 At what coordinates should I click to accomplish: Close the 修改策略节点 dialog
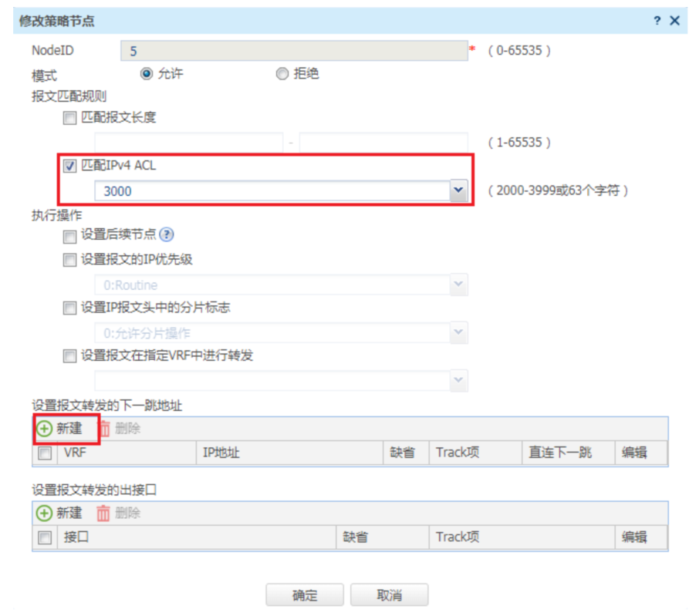click(675, 21)
